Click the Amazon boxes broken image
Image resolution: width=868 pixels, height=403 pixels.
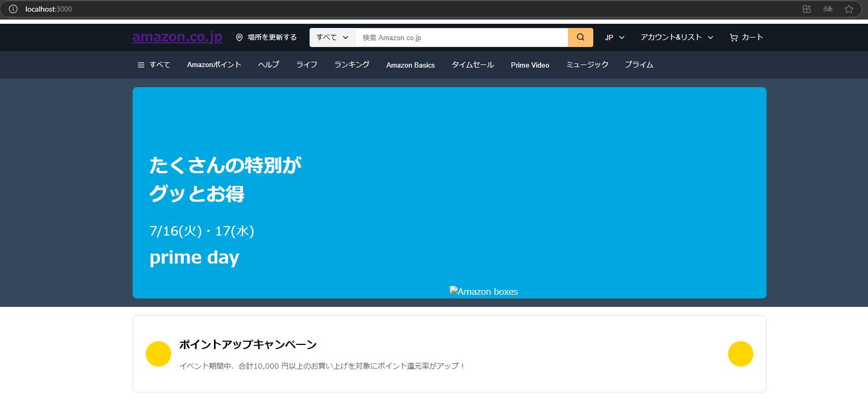pos(483,292)
